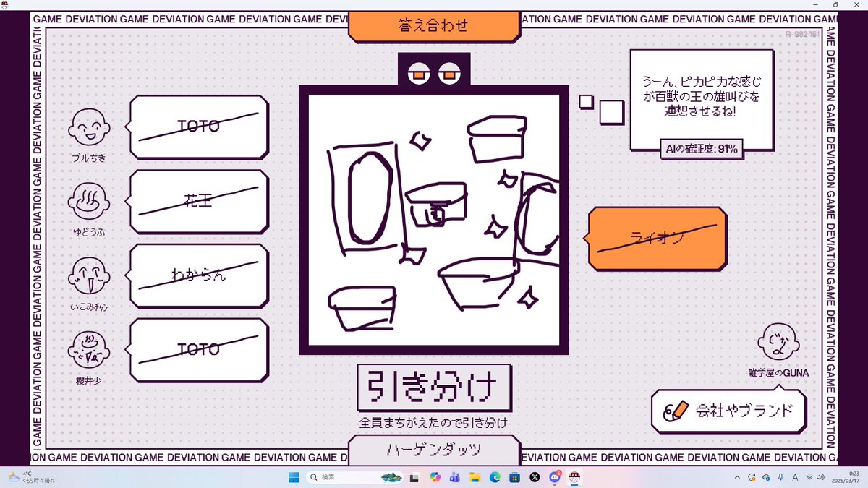This screenshot has width=868, height=488.
Task: Select 櫻井少's crossed-out TOTO answer
Action: [199, 350]
